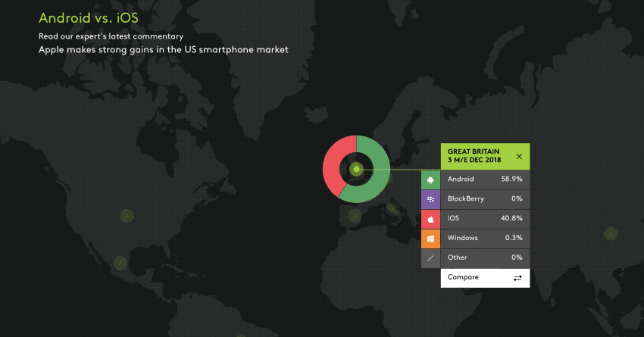Click the red iOS segment of donut chart
Image resolution: width=644 pixels, height=337 pixels.
[x=331, y=164]
